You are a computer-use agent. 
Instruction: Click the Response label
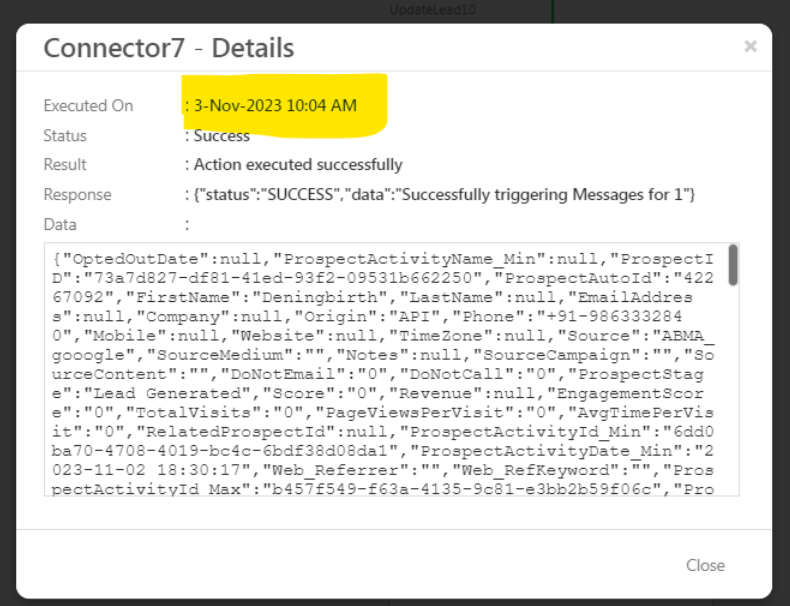tap(77, 195)
